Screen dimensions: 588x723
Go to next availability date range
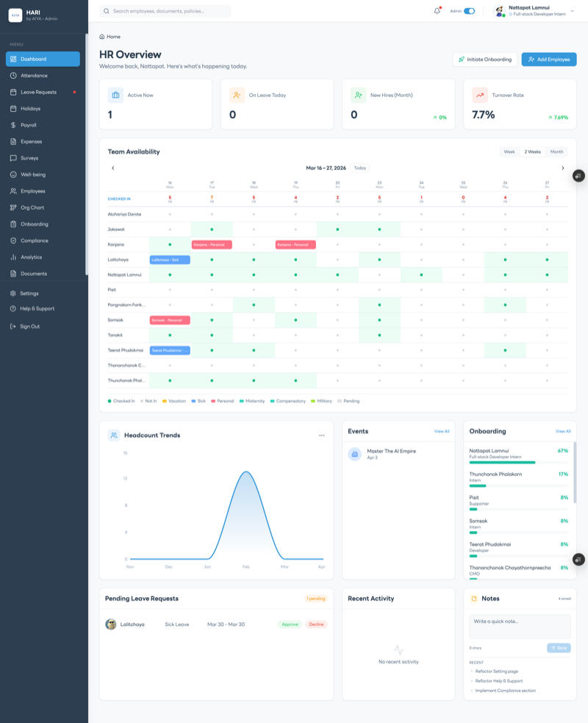(563, 168)
